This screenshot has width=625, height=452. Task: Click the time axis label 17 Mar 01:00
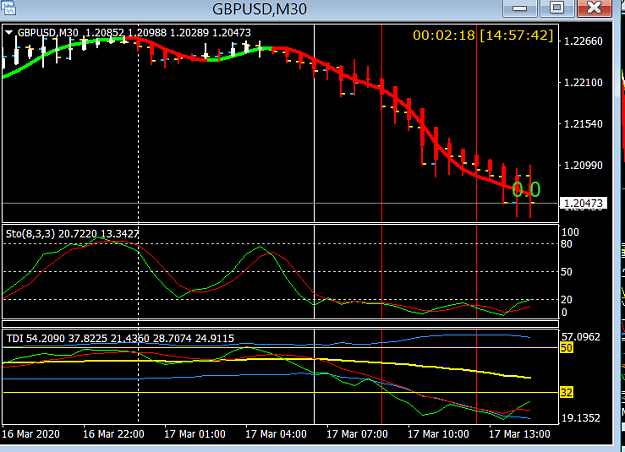tap(195, 434)
